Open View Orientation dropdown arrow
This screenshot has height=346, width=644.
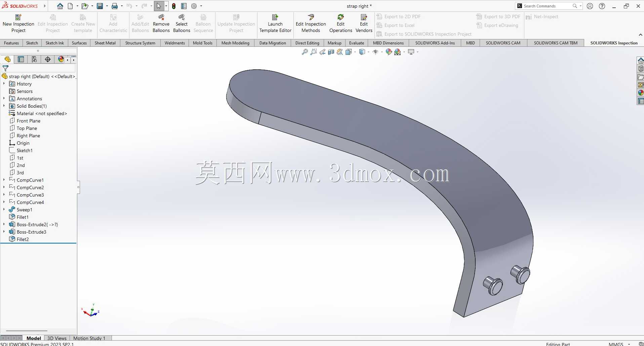pos(355,52)
